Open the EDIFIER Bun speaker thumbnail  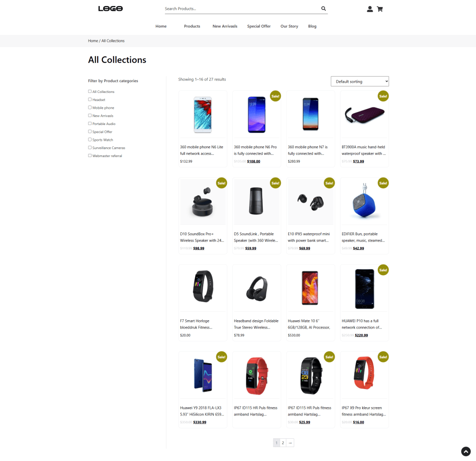pyautogui.click(x=364, y=201)
